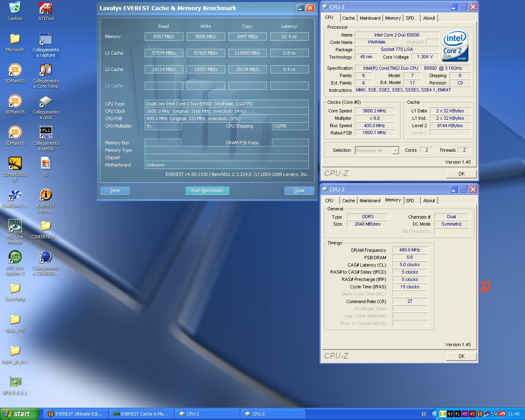Click the CoreTemp temperature readout in the tray

451,414
